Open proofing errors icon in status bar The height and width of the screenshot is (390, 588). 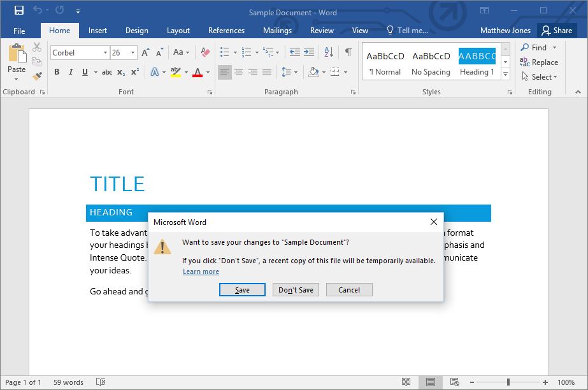(x=101, y=382)
